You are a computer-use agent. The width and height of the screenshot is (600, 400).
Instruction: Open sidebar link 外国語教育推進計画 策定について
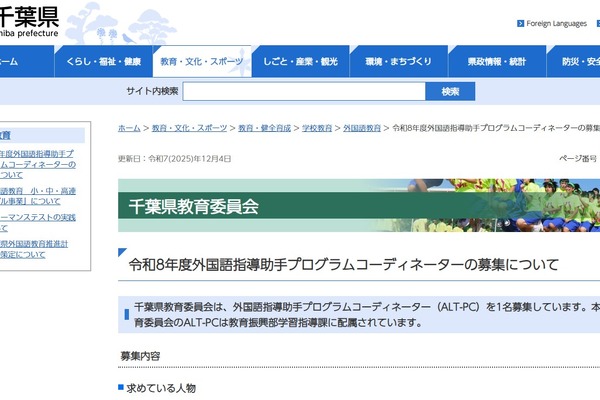pyautogui.click(x=34, y=249)
